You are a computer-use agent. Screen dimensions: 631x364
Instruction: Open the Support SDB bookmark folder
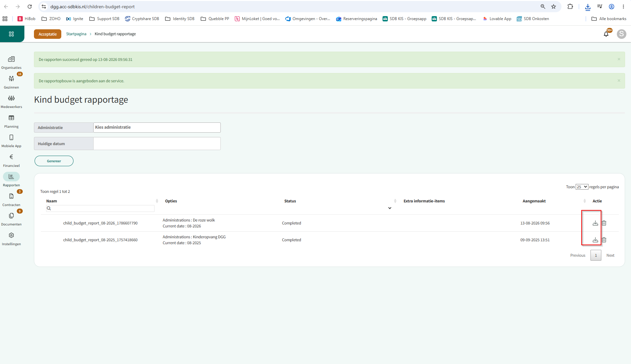click(x=104, y=19)
